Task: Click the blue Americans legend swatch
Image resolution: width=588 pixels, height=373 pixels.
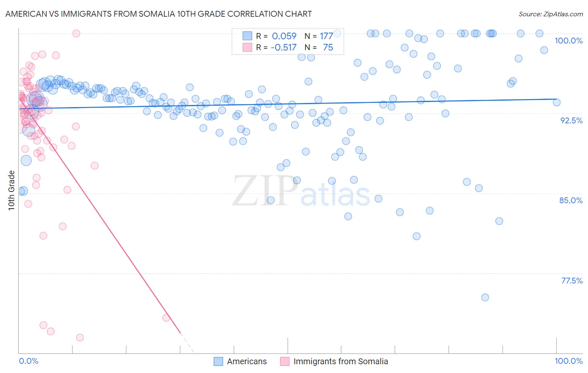Action: (x=218, y=361)
